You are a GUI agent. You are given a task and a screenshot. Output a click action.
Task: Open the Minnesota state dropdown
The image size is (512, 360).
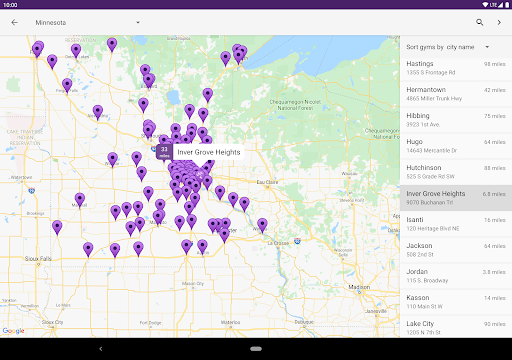88,22
